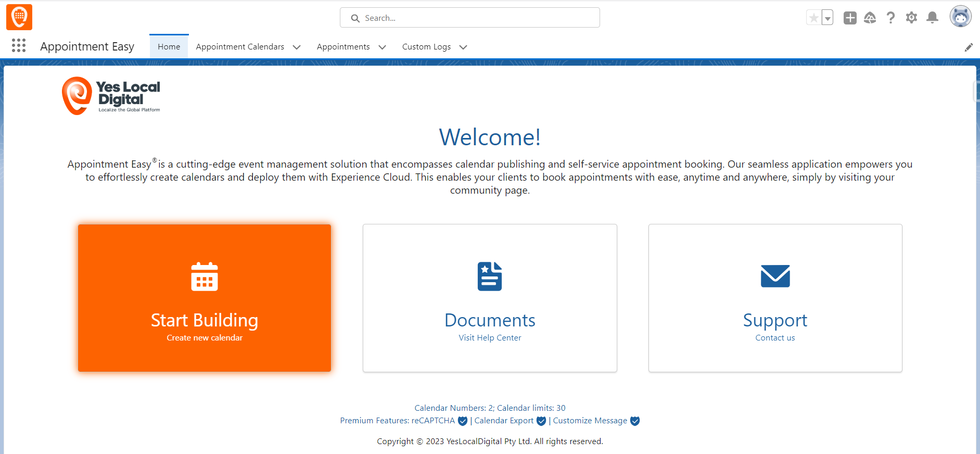This screenshot has height=454, width=980.
Task: Open the Help question mark icon
Action: click(890, 18)
